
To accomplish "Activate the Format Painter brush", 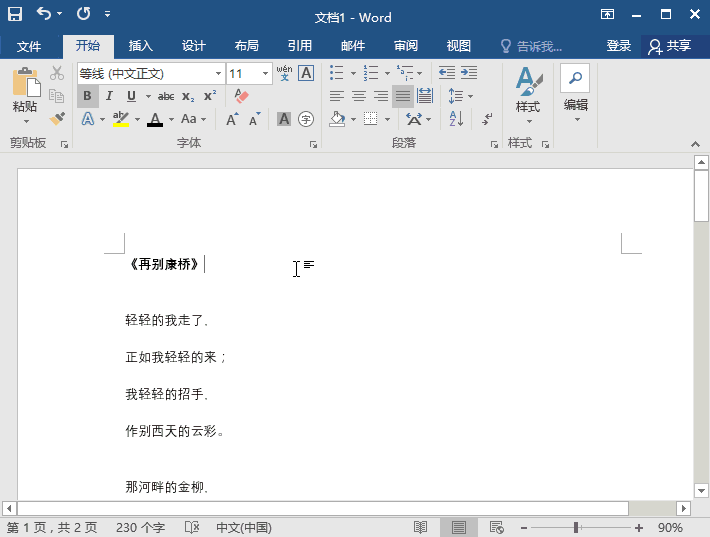I will pos(57,119).
